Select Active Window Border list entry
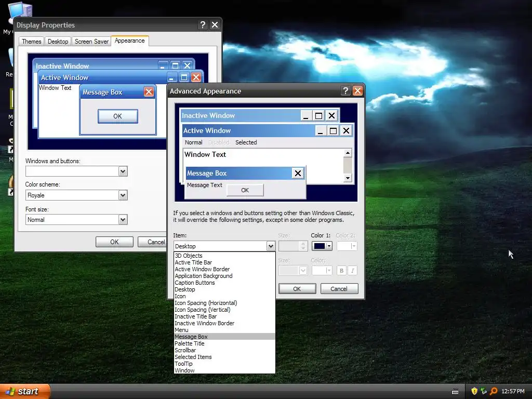Screen dimensions: 532x399 (x=224, y=270)
